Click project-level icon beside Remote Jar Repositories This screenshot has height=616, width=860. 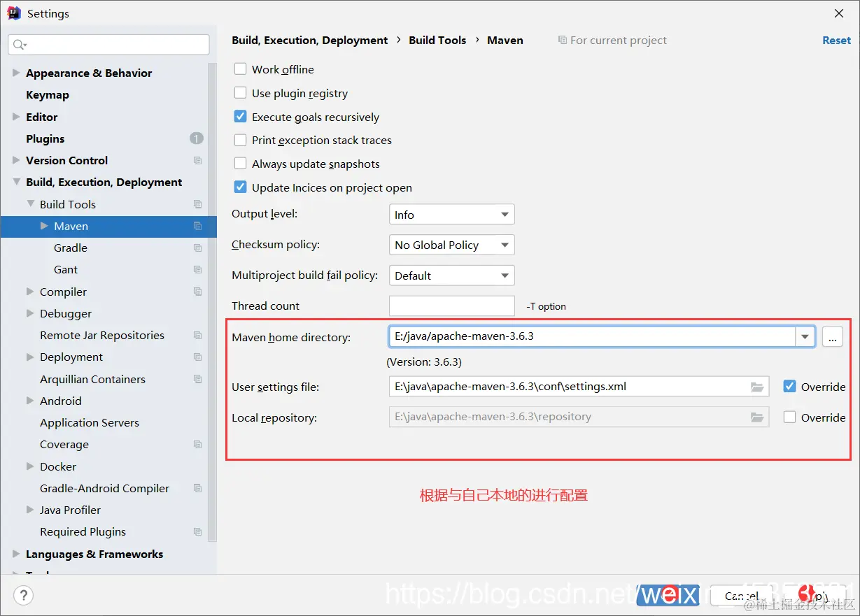click(197, 336)
